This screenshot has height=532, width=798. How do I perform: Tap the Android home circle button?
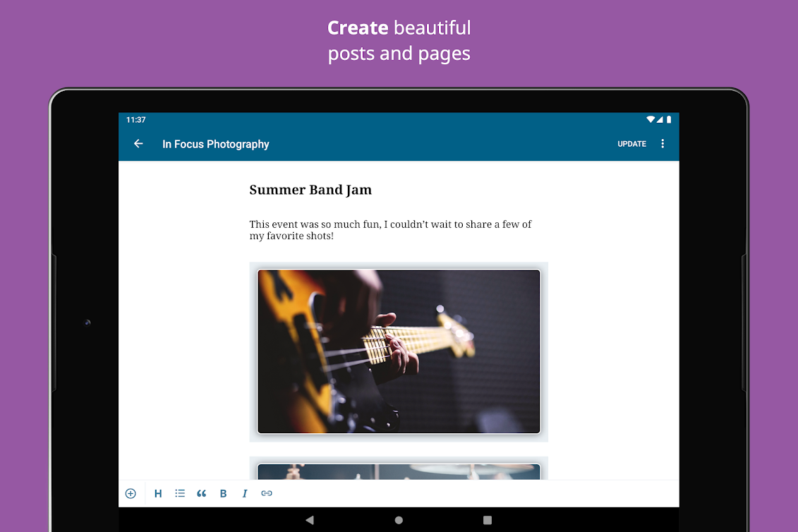click(x=399, y=520)
